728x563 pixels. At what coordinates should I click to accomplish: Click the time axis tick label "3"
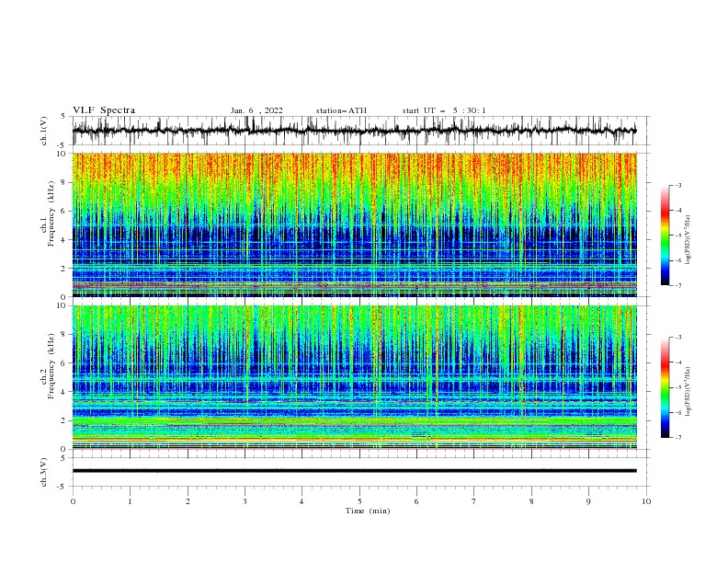coord(245,501)
